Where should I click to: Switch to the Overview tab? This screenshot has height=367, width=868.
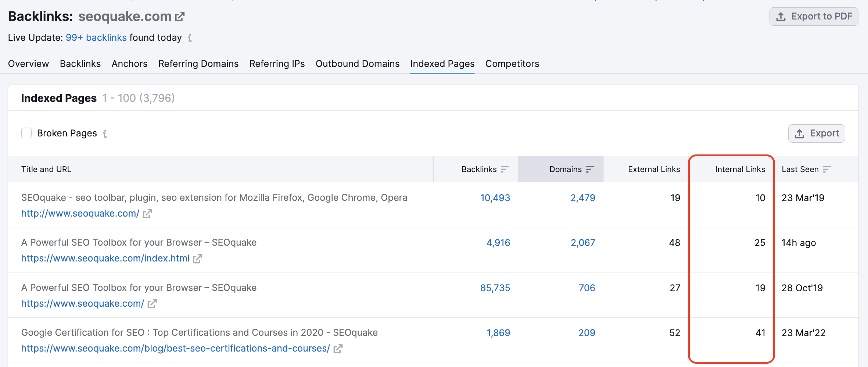(x=28, y=64)
